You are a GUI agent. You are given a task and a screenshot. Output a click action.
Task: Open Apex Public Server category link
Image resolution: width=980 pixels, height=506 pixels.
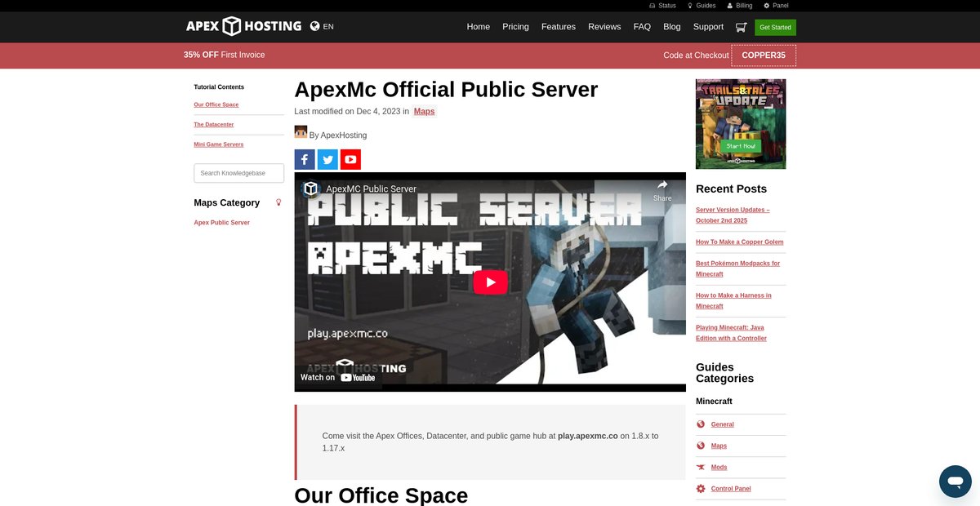tap(222, 222)
